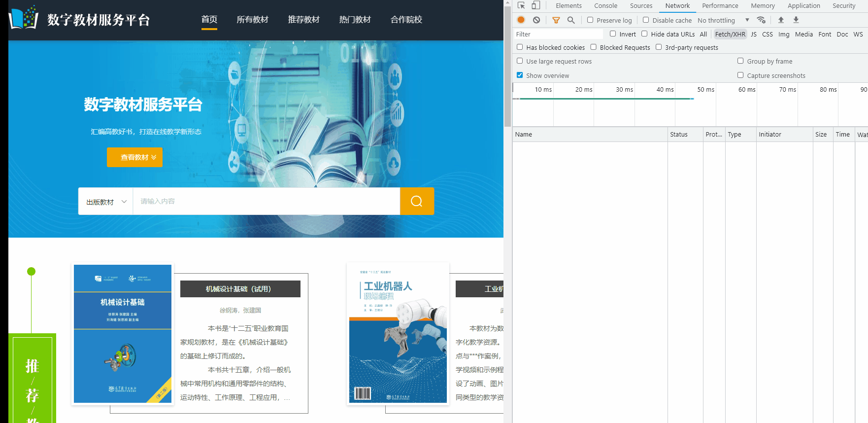Open network search with magnifier icon
The height and width of the screenshot is (423, 868).
coord(571,20)
